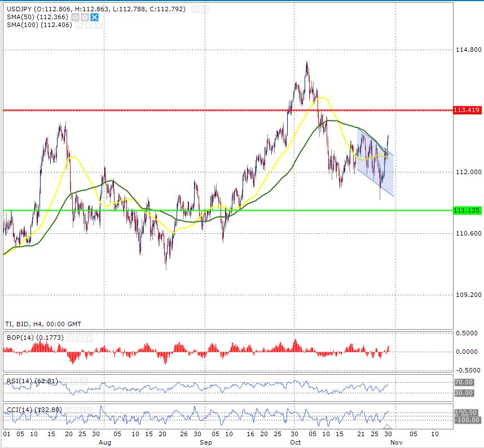The width and height of the screenshot is (484, 448).
Task: Open SMA(50) indicator settings gear
Action: (85, 17)
